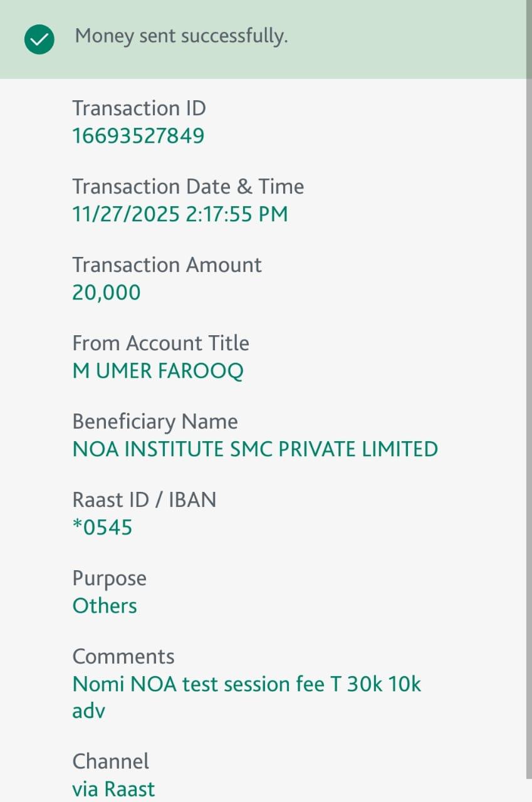
Task: Click the Transaction ID label
Action: coord(139,108)
